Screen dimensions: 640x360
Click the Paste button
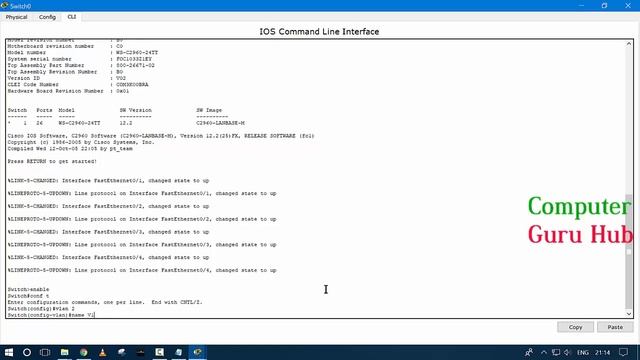point(615,327)
